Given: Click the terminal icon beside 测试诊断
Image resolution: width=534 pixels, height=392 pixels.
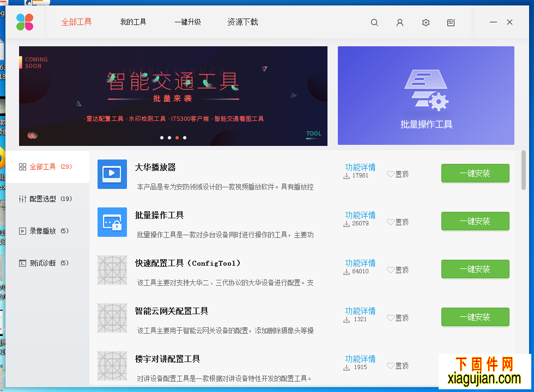Looking at the screenshot, I should [22, 264].
